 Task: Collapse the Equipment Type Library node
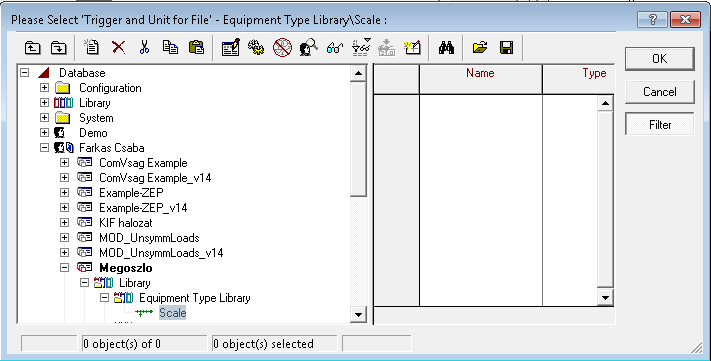[x=104, y=298]
